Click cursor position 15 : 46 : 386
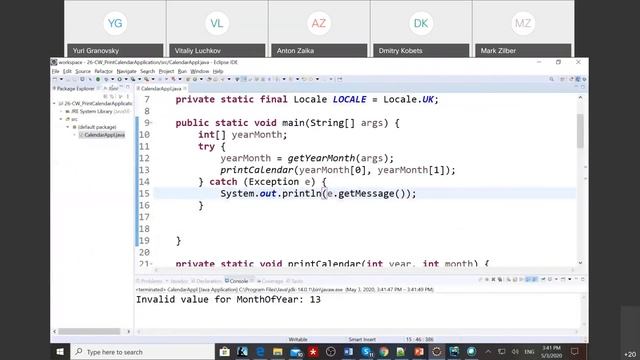The image size is (640, 360). point(420,339)
